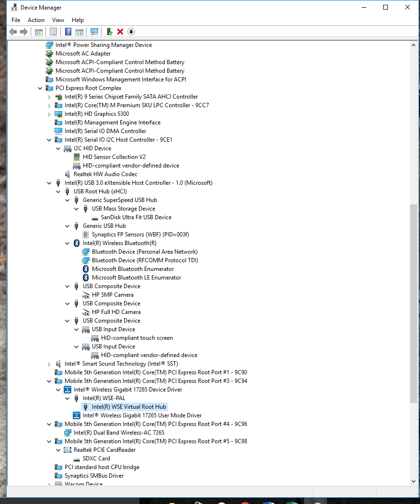420x504 pixels.
Task: Open the Action menu
Action: [x=36, y=20]
